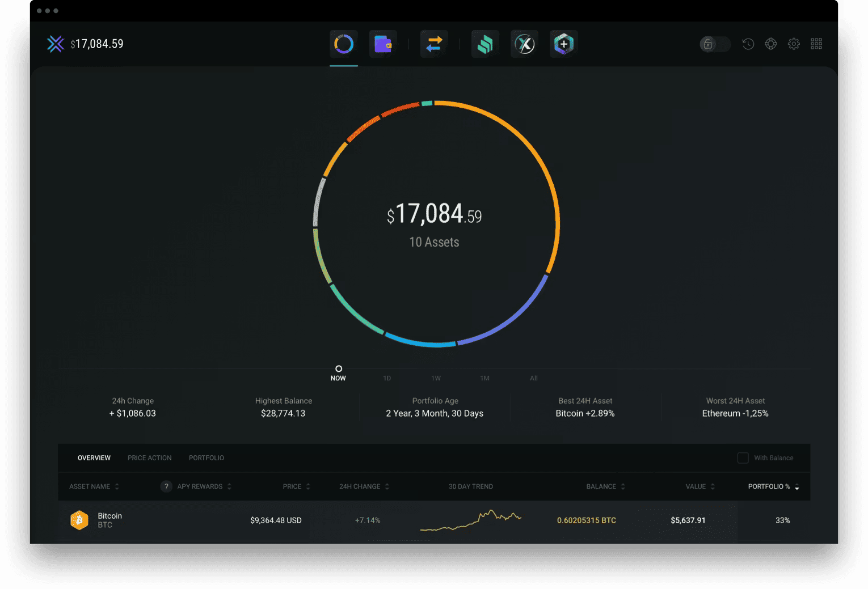Image resolution: width=868 pixels, height=589 pixels.
Task: Select the All timeframe
Action: tap(533, 378)
